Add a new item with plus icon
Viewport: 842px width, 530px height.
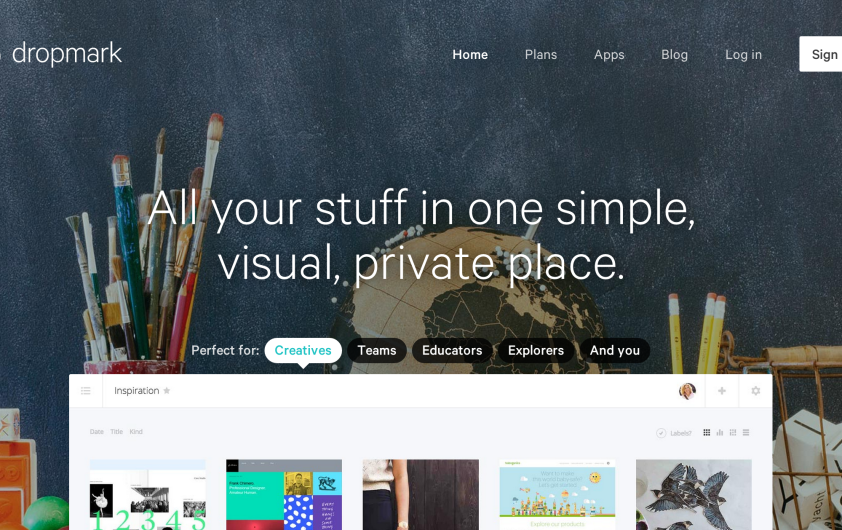(722, 391)
